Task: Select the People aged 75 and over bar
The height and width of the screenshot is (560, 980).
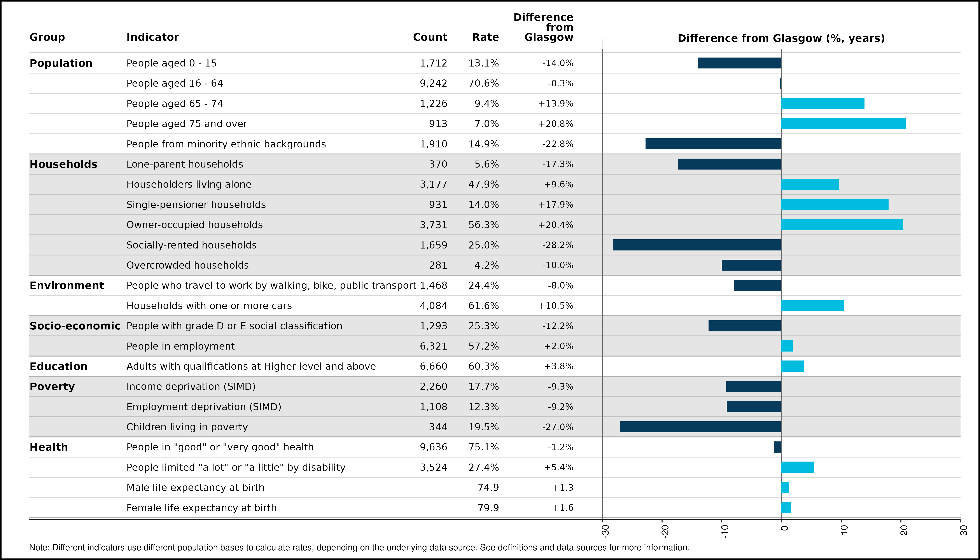Action: pyautogui.click(x=843, y=124)
